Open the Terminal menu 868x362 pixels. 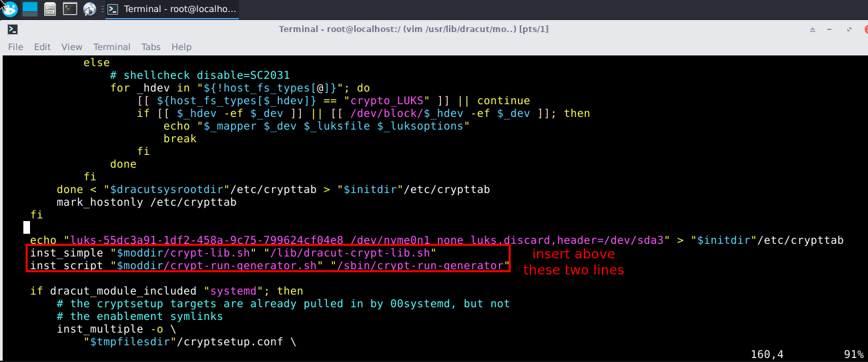pyautogui.click(x=111, y=47)
